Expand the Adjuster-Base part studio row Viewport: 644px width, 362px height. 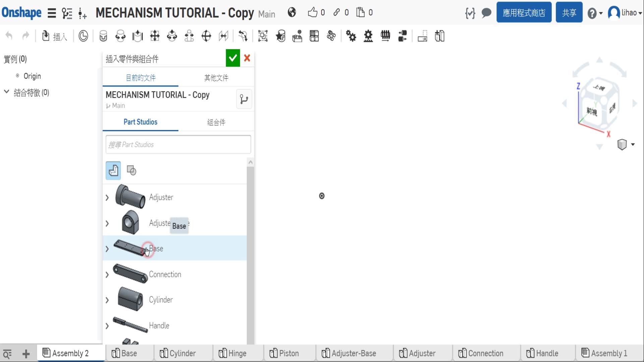[x=107, y=223]
